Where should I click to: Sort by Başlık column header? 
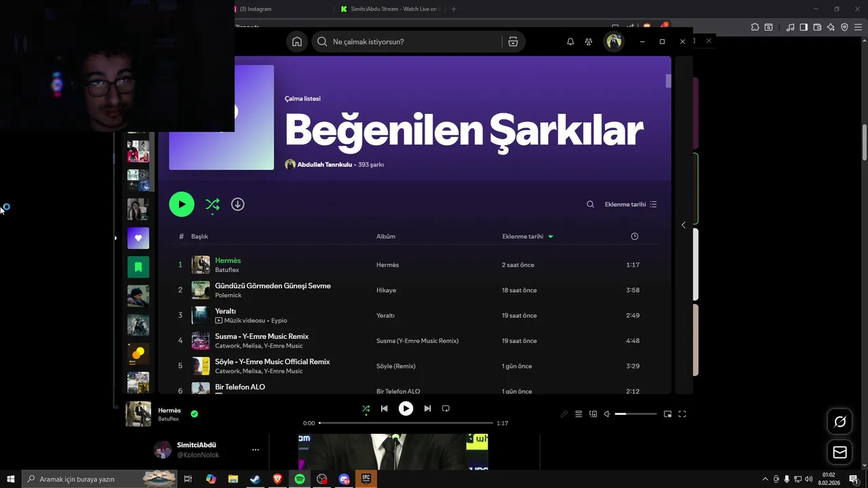(199, 237)
